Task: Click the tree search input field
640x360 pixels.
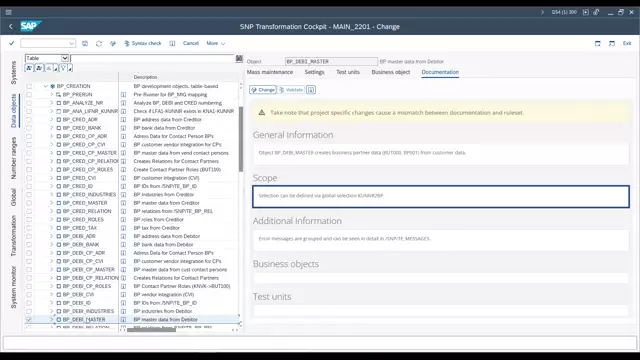Action: point(152,58)
